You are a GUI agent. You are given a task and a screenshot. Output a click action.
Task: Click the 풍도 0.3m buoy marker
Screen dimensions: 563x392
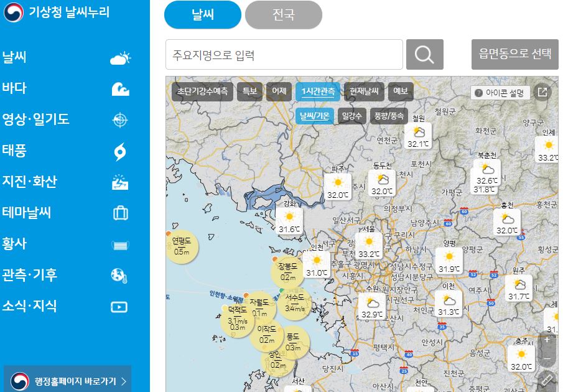[x=293, y=343]
